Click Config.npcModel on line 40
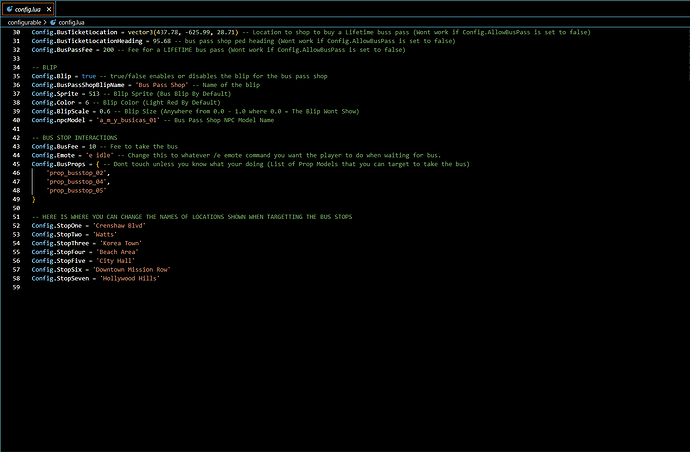The height and width of the screenshot is (452, 690). coord(58,120)
